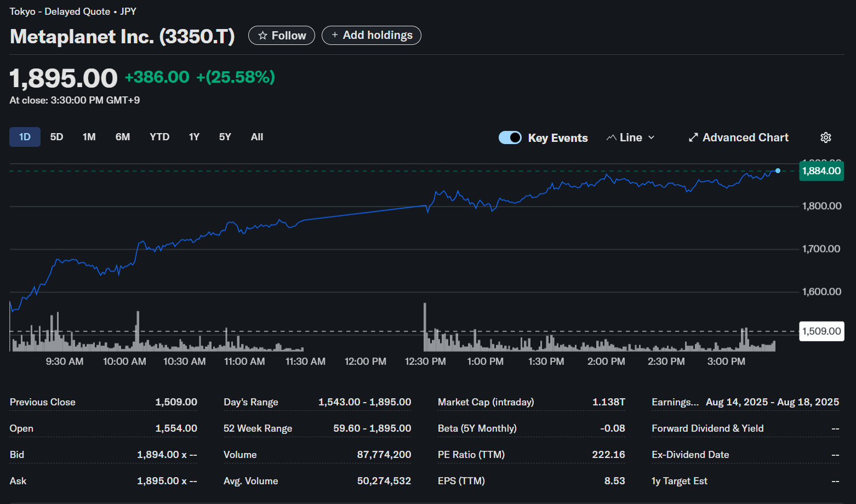Click the Beta (5Y Monthly) label

click(477, 428)
